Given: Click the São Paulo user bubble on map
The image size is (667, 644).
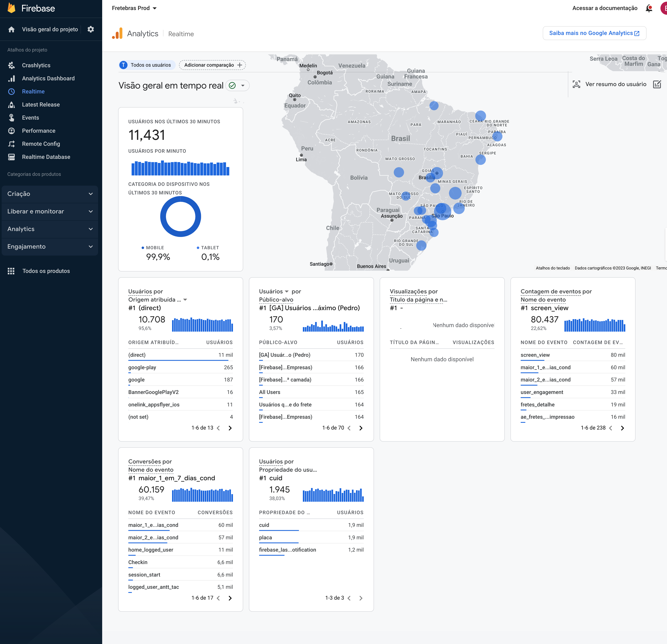Looking at the screenshot, I should tap(442, 211).
